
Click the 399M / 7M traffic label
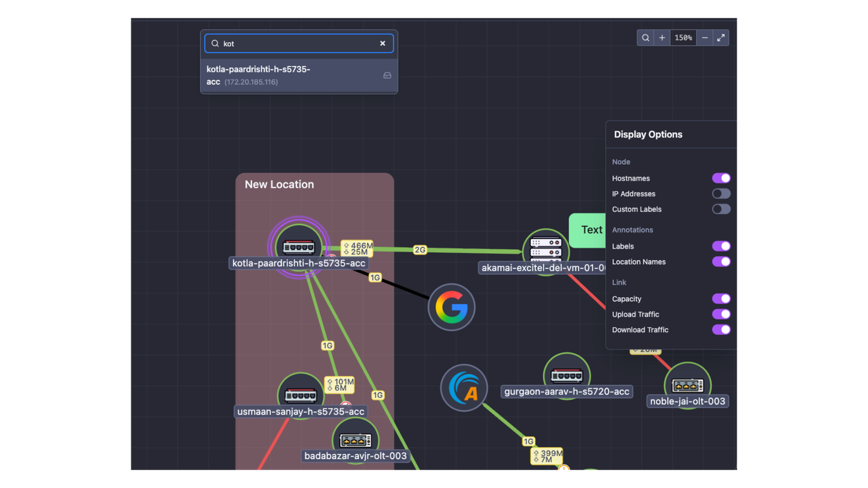[x=547, y=456]
